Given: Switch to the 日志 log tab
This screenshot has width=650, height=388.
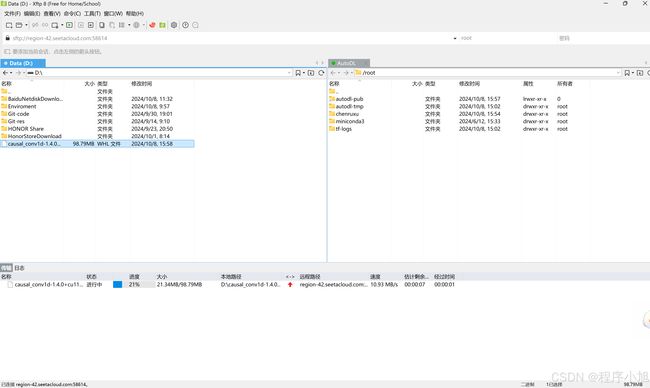Looking at the screenshot, I should 19,268.
